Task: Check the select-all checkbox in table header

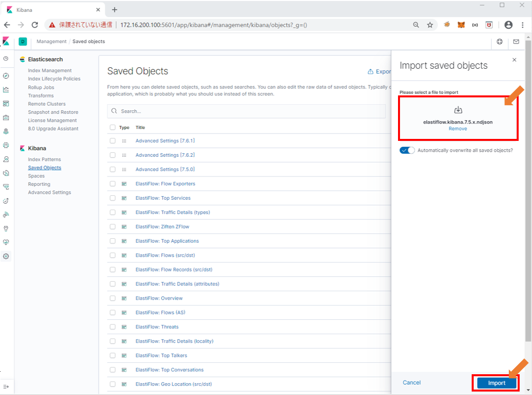Action: click(113, 127)
